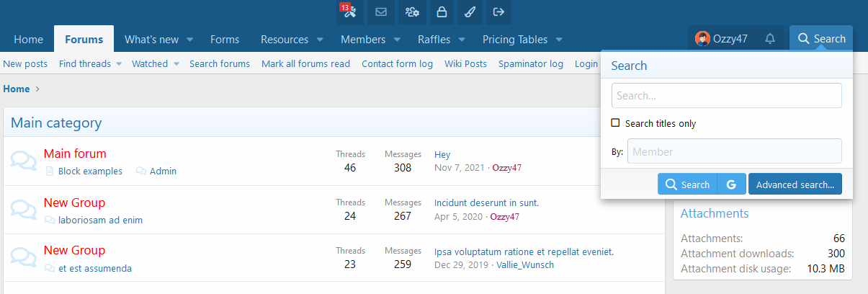
Task: Open the admin tools icon with 13 badge
Action: (349, 12)
